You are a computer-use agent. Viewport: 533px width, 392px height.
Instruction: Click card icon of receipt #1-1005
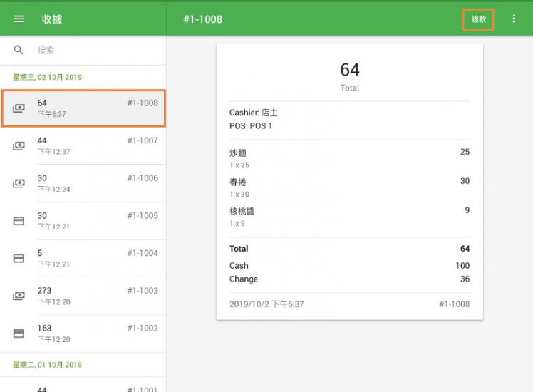click(19, 221)
